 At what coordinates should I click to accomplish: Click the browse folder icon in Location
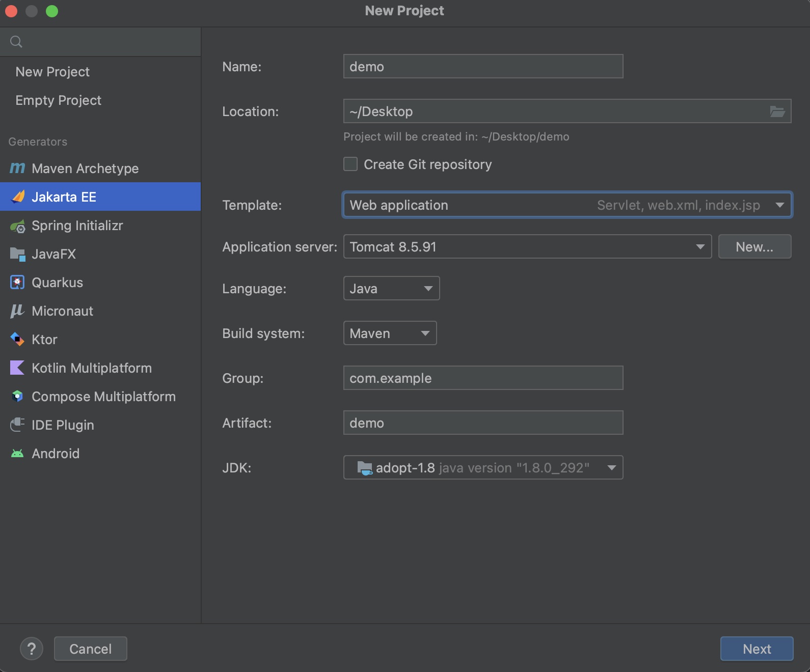coord(777,111)
